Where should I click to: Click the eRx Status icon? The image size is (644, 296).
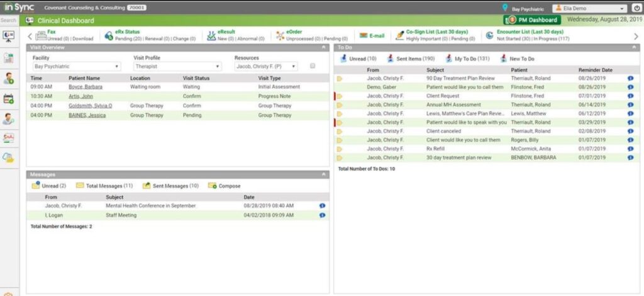109,36
